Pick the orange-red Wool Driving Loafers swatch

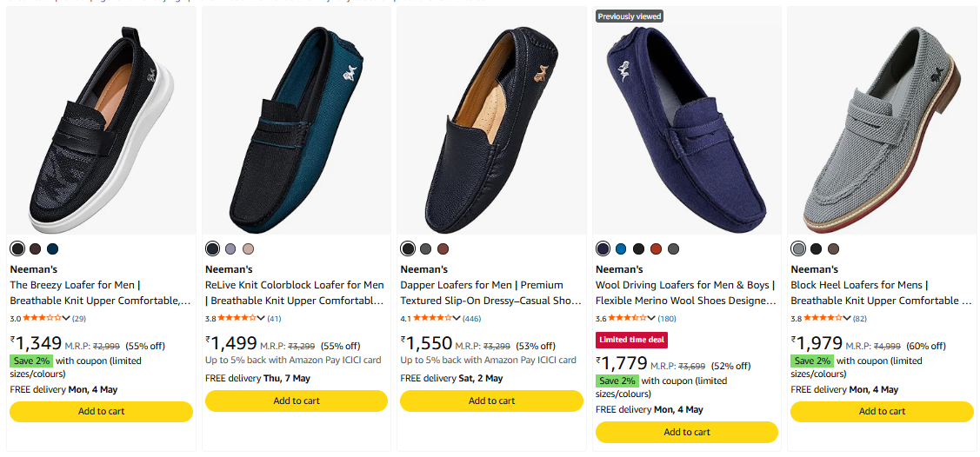point(656,249)
